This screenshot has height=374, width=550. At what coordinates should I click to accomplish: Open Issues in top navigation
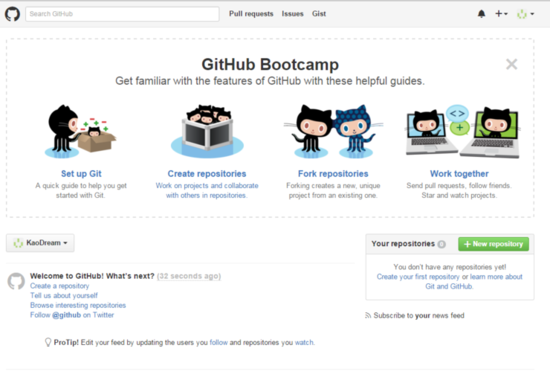(x=293, y=14)
